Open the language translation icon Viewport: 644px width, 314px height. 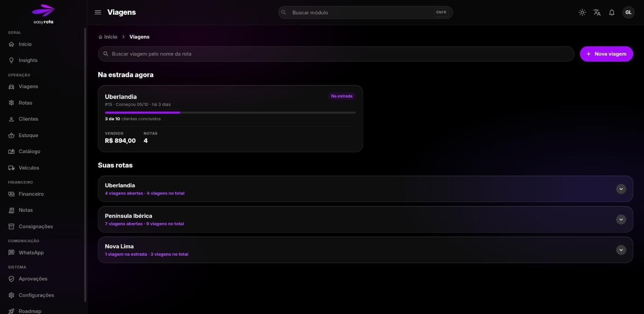pyautogui.click(x=597, y=12)
